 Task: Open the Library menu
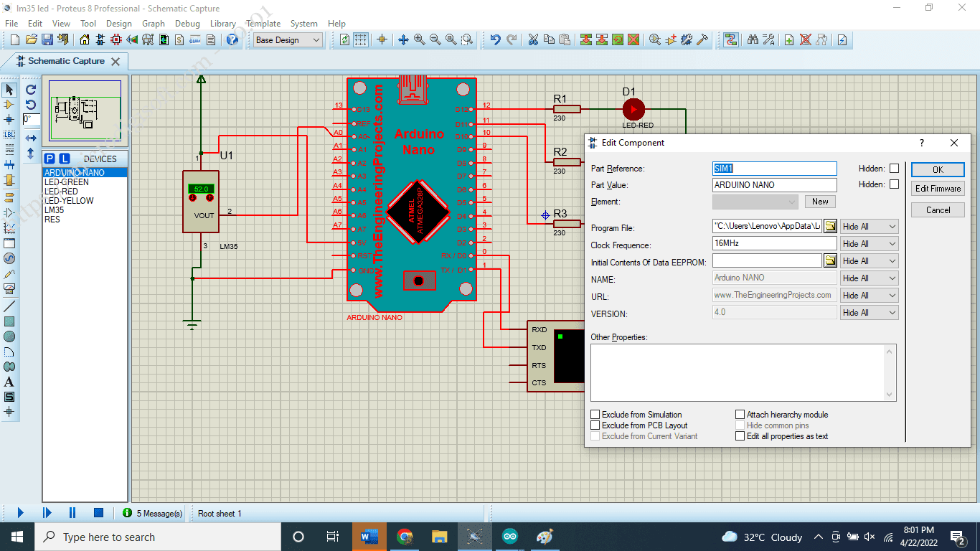(222, 23)
